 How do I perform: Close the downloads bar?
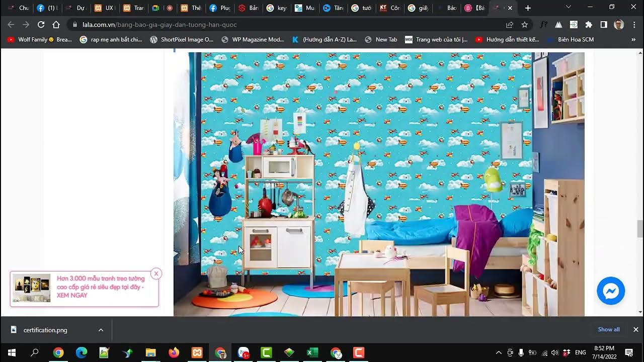click(x=635, y=329)
